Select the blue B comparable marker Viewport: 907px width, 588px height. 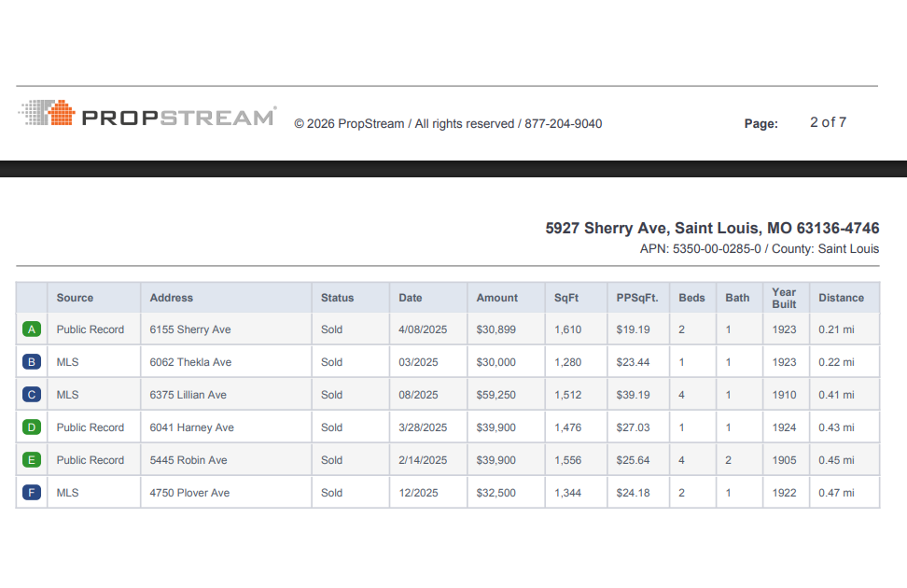tap(32, 362)
